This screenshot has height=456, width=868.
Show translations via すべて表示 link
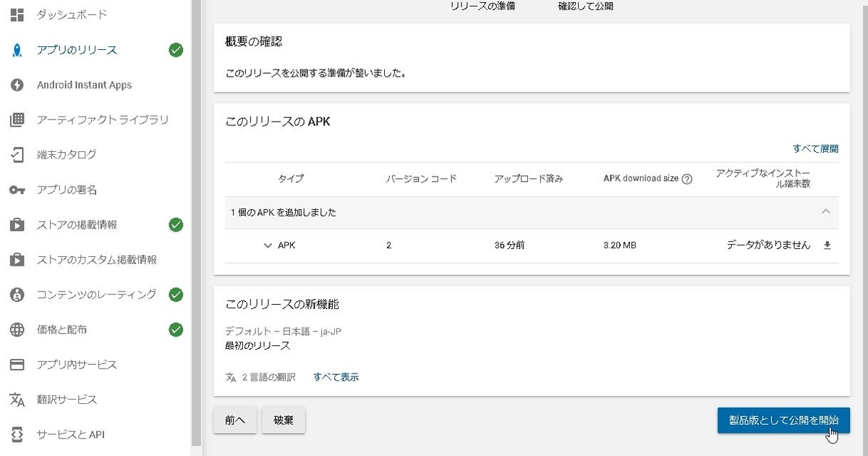335,376
